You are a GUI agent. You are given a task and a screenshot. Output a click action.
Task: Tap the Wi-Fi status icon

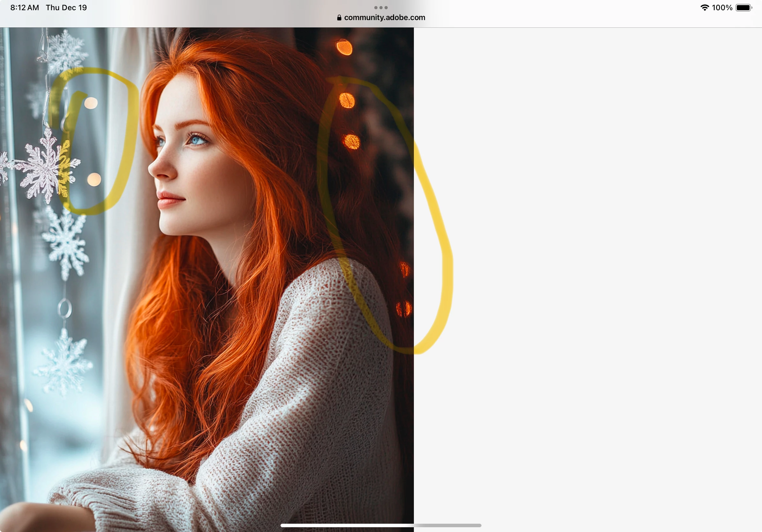coord(704,7)
